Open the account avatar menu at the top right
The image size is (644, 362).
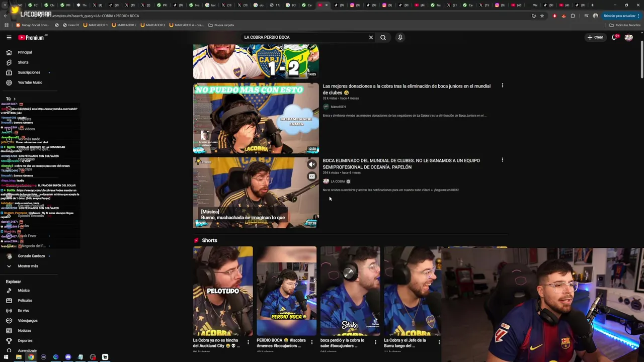[628, 37]
